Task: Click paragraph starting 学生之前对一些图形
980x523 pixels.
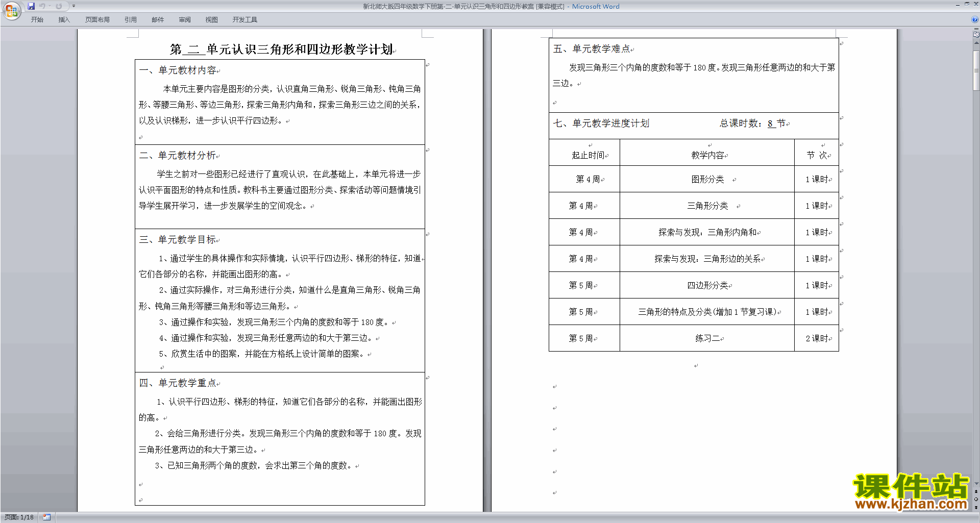Action: pyautogui.click(x=280, y=190)
